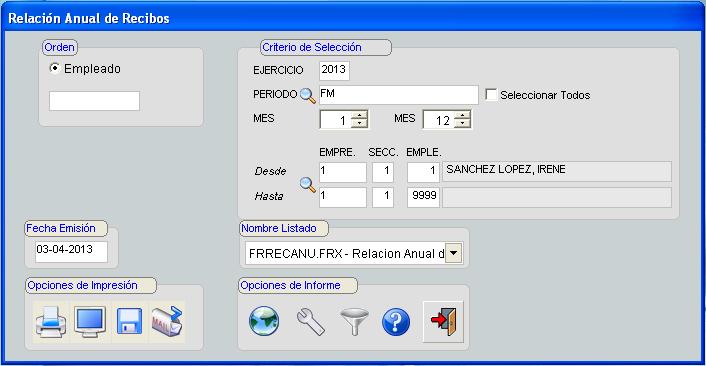
Task: Click the Fecha Emisión date field
Action: (72, 251)
